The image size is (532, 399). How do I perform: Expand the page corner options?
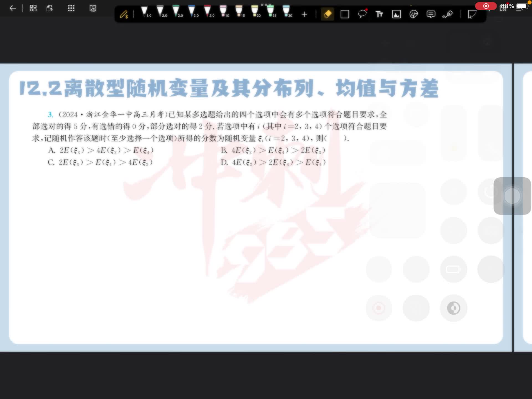tap(472, 14)
